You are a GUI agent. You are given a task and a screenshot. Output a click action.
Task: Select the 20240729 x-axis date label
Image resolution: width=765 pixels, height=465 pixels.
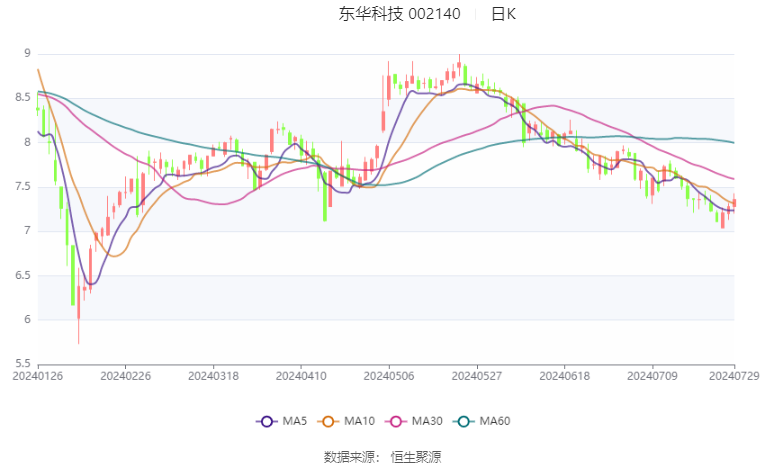[x=734, y=376]
